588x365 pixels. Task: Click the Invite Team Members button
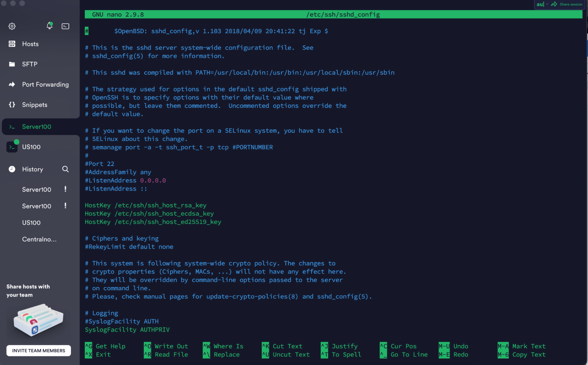tap(39, 351)
